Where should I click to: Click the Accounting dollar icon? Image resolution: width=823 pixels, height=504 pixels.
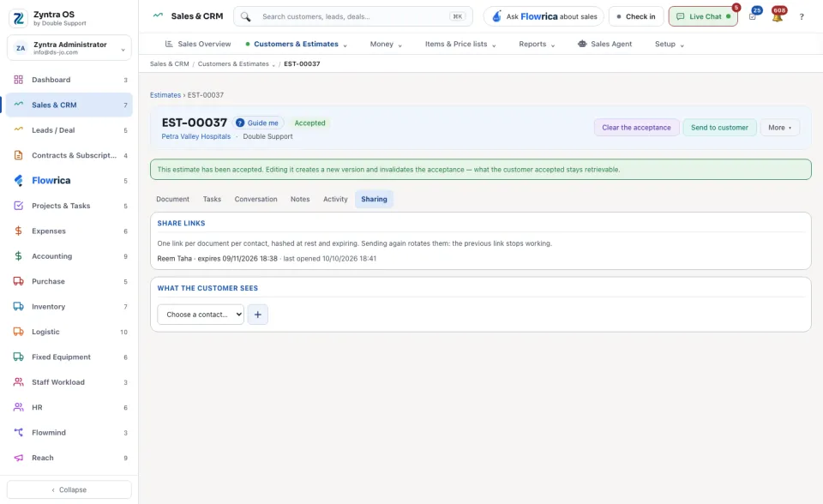[18, 256]
